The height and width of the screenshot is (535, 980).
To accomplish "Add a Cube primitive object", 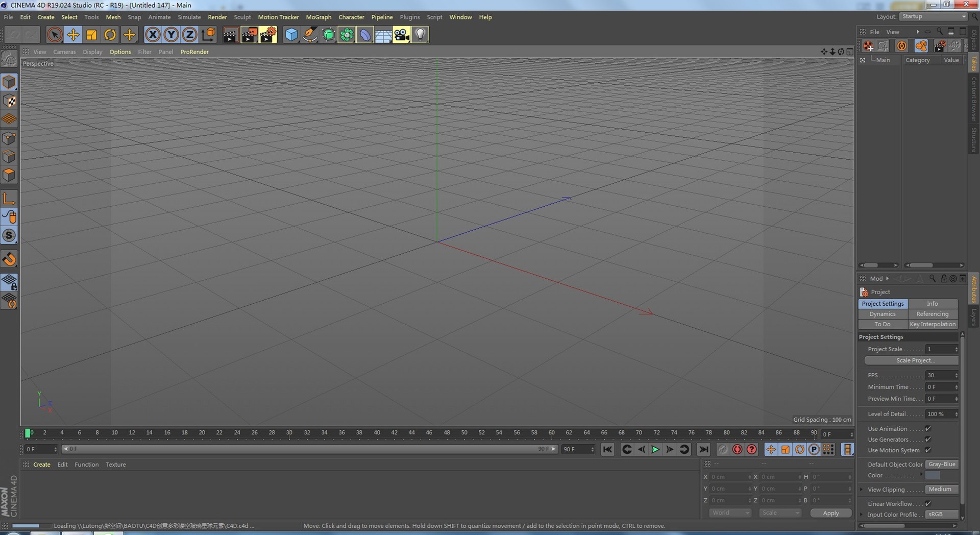I will 291,35.
